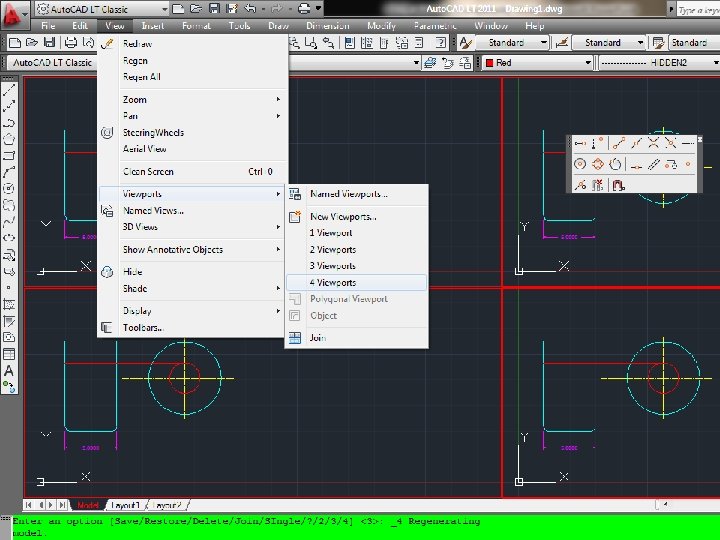Open the HIDDEN2 linetype dropdown
The height and width of the screenshot is (540, 720).
658,62
